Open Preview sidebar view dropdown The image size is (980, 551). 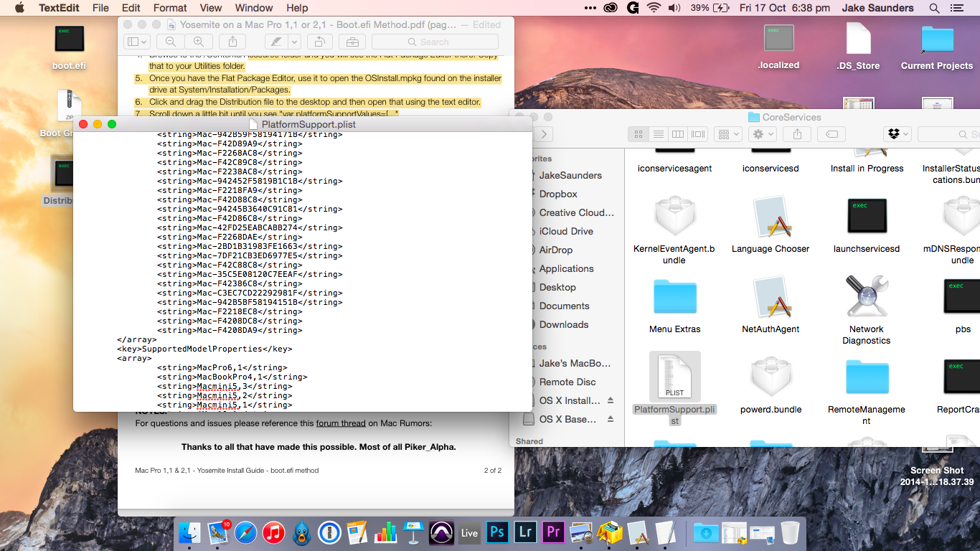[x=137, y=42]
